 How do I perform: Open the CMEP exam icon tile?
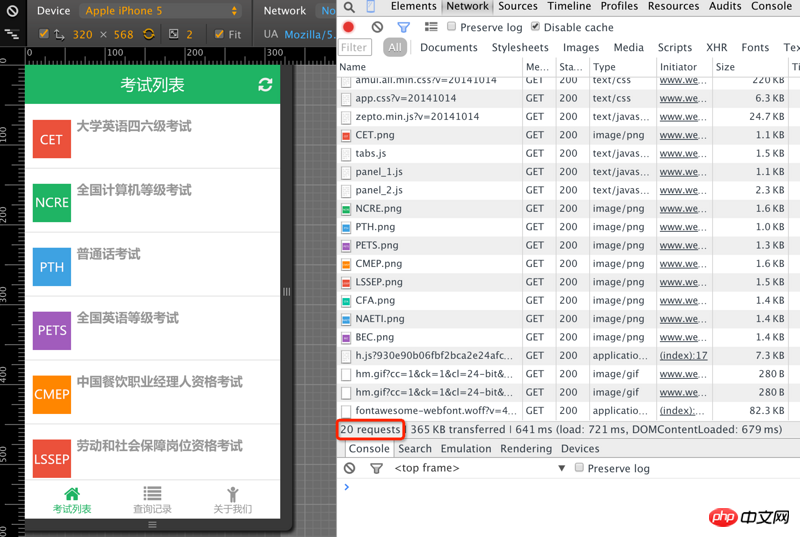52,394
